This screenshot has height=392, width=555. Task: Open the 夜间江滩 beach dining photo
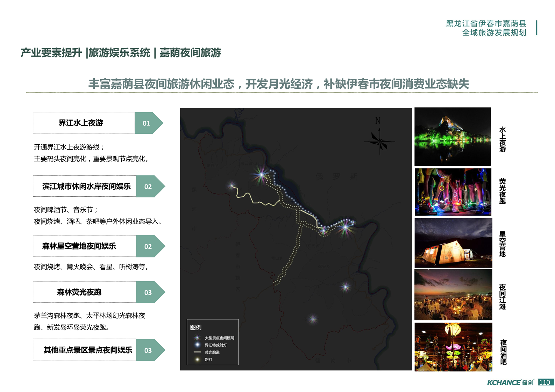tap(453, 295)
